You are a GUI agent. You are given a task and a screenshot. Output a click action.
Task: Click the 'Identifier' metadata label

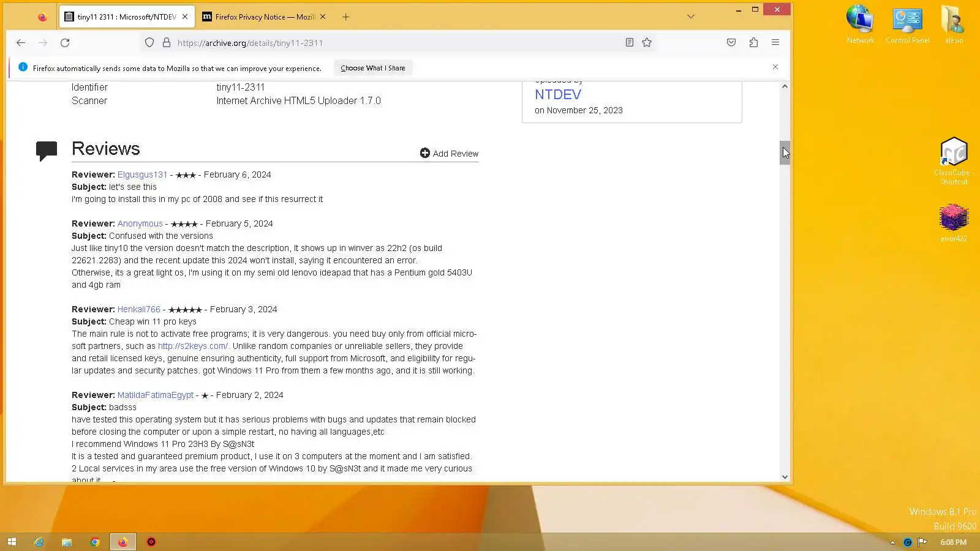click(89, 88)
